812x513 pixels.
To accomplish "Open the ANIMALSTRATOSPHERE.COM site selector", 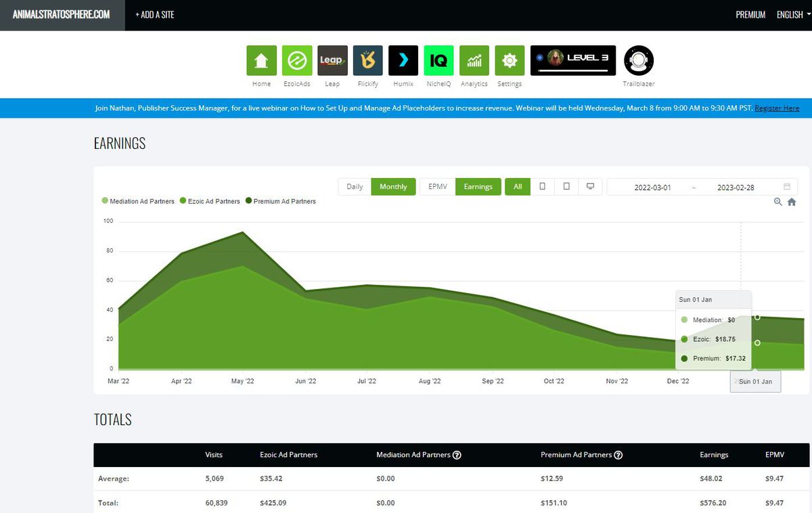I will pos(62,14).
